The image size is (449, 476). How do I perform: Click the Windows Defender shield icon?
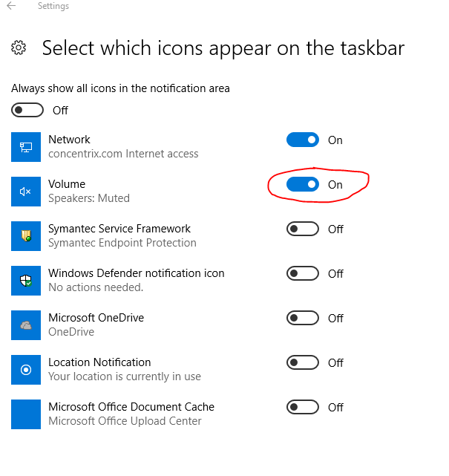coord(26,281)
